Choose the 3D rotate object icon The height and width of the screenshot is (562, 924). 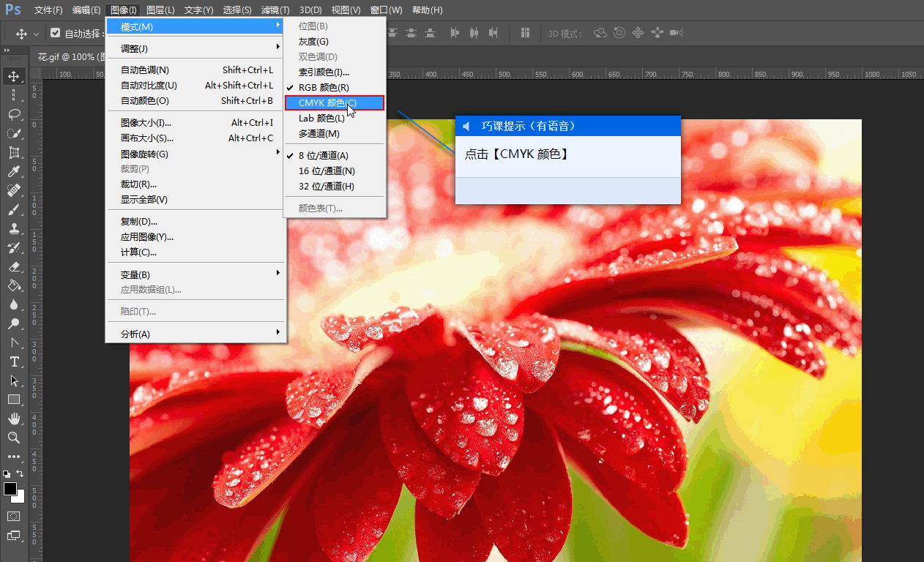coord(600,33)
